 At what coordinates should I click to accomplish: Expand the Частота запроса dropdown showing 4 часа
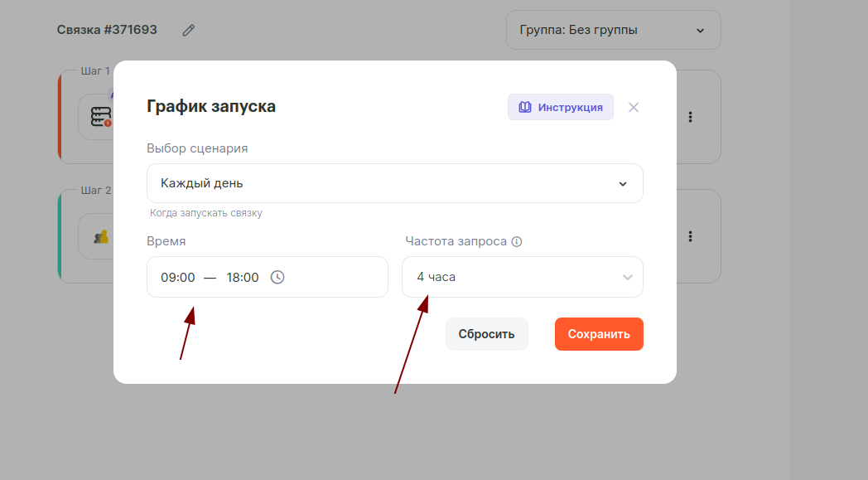[522, 277]
